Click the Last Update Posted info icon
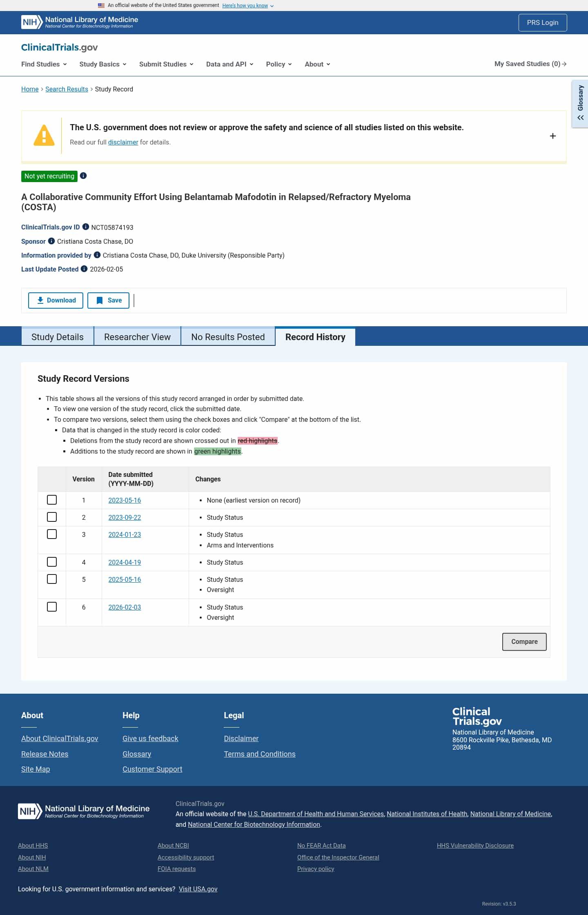Image resolution: width=588 pixels, height=915 pixels. (x=84, y=269)
